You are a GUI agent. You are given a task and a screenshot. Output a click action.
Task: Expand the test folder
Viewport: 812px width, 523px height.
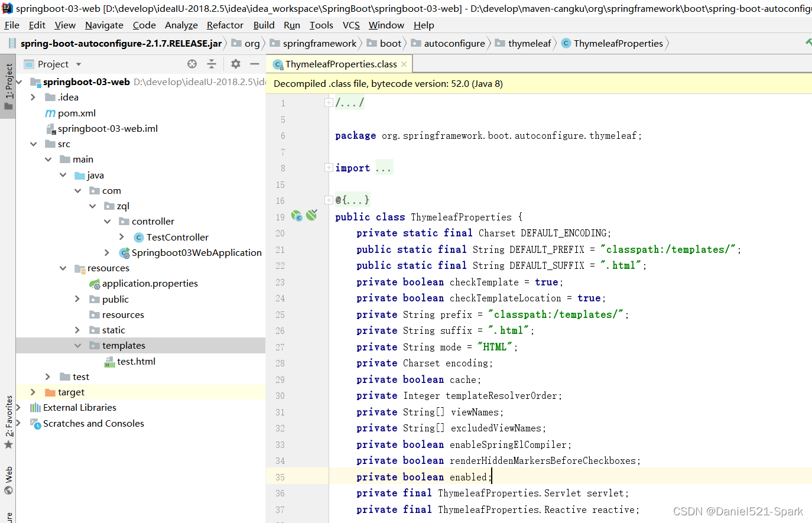pyautogui.click(x=48, y=376)
